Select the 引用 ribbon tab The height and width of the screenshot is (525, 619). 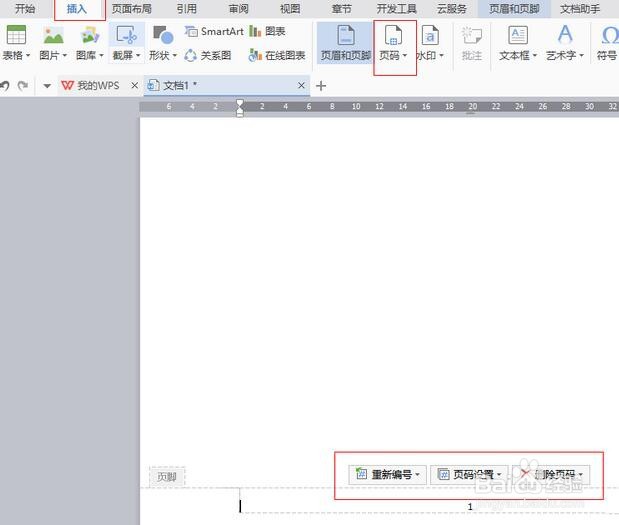pyautogui.click(x=186, y=9)
